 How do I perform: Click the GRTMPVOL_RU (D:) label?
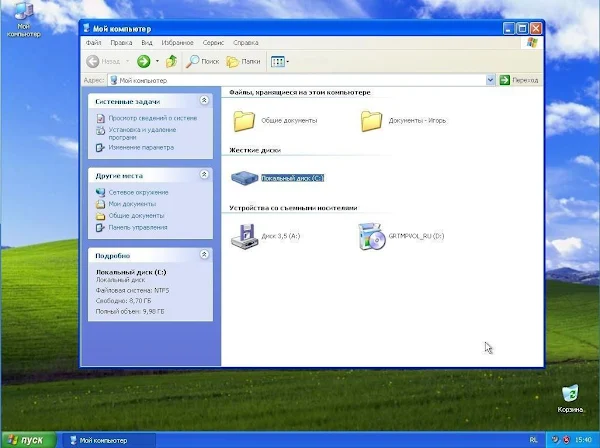pyautogui.click(x=416, y=236)
